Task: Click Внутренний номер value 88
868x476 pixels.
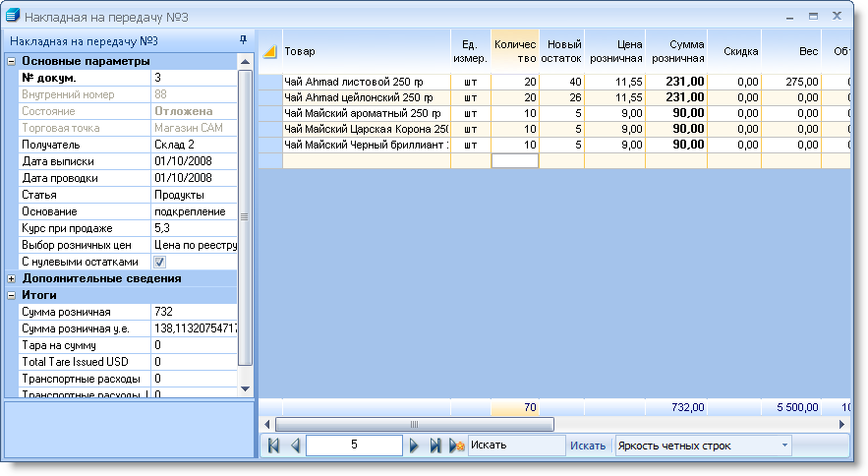Action: [x=194, y=94]
